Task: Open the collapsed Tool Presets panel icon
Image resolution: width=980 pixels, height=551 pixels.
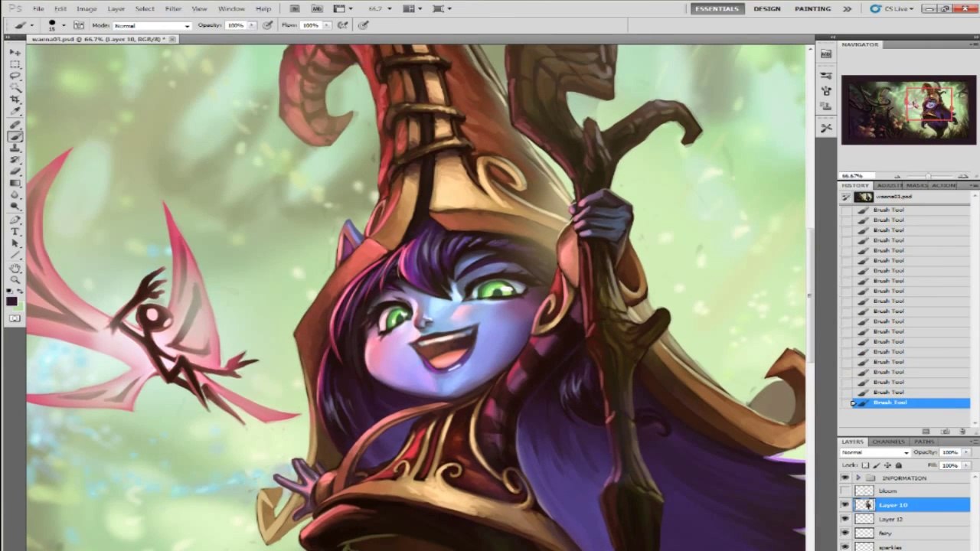Action: tap(826, 127)
